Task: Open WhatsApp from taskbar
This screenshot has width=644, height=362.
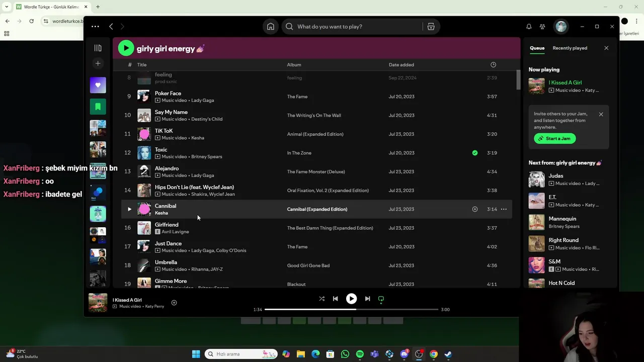Action: (x=345, y=354)
